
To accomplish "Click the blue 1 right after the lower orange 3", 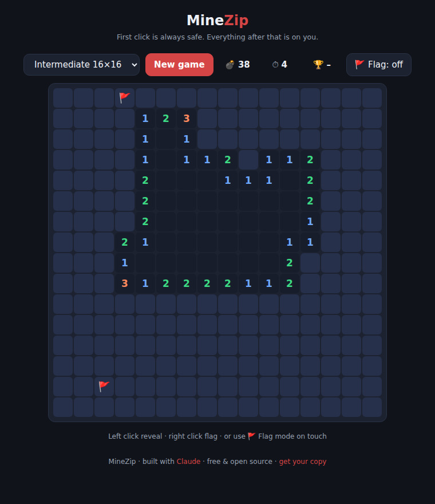I will click(145, 283).
